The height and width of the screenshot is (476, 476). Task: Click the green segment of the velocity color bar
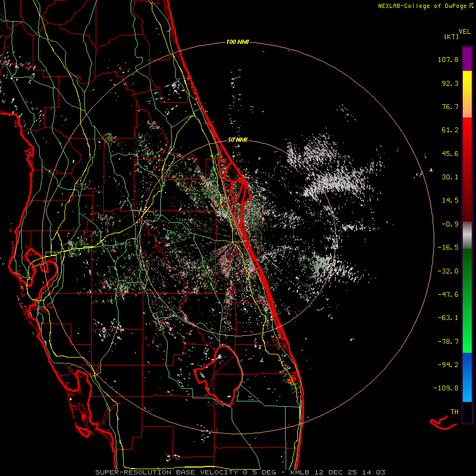tap(467, 300)
